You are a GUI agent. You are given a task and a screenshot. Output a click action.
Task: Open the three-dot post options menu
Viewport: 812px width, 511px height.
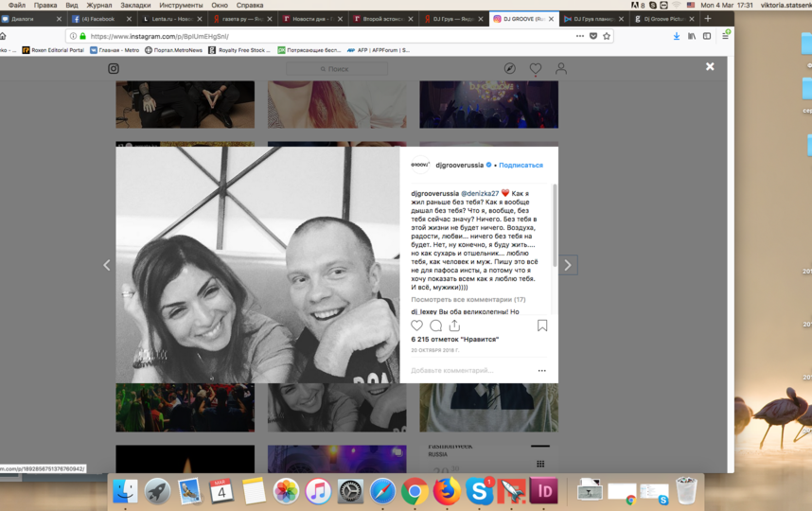click(x=541, y=370)
